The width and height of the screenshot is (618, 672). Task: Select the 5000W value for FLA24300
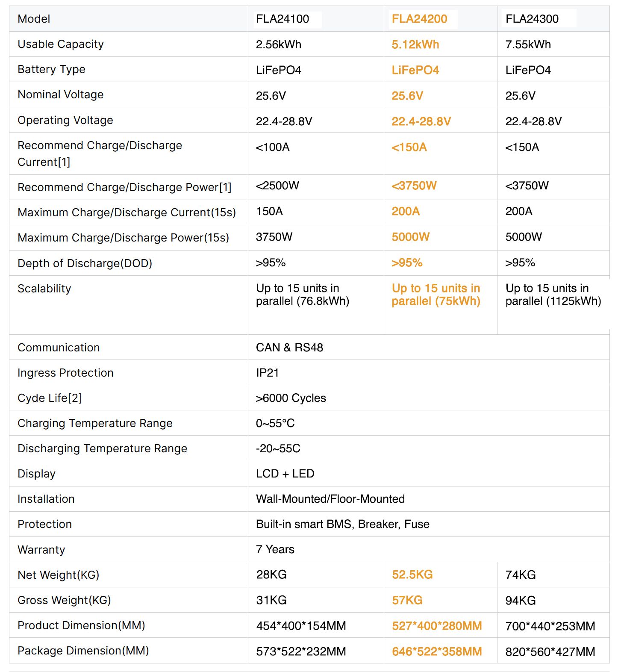click(524, 237)
